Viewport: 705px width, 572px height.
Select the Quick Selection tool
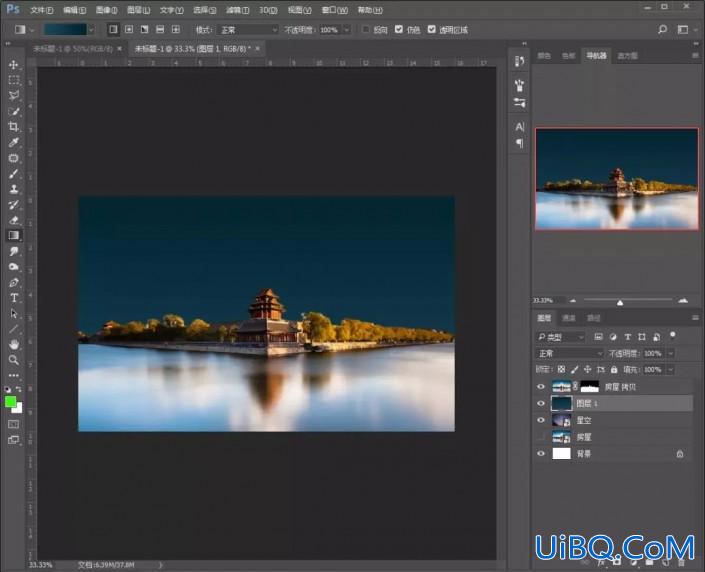13,111
